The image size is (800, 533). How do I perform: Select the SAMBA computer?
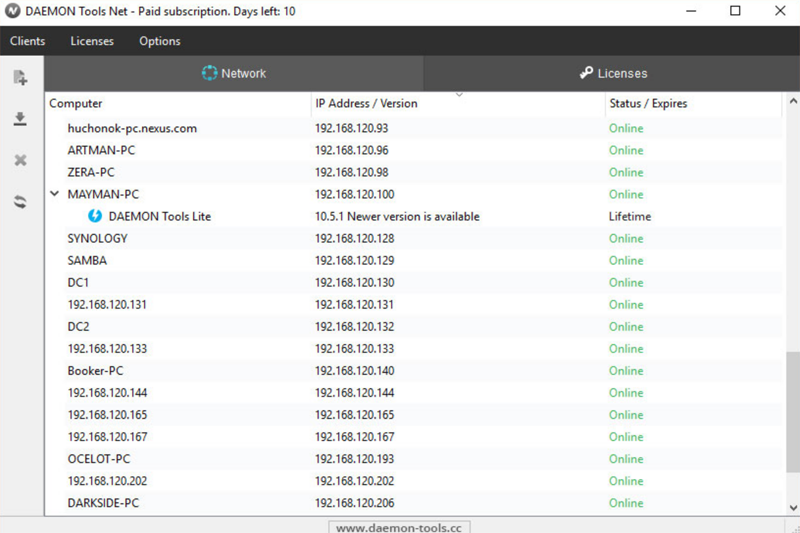87,260
